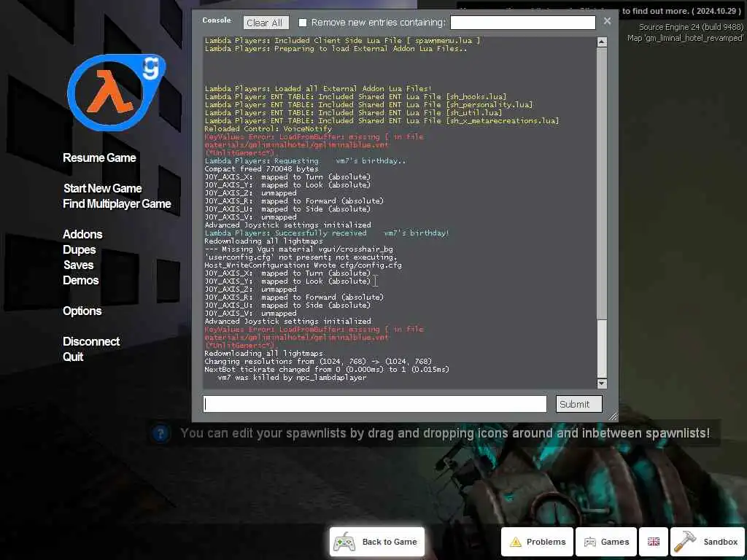Viewport: 747px width, 560px height.
Task: Click line 'Host_WriteConfiguration: Wrote cfg/config.cfg'
Action: click(x=303, y=265)
